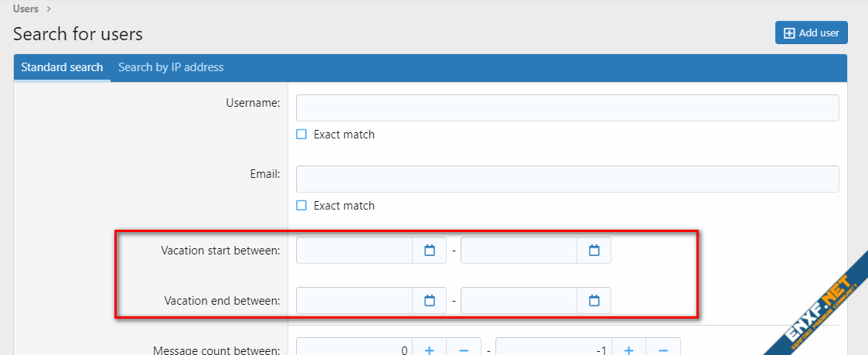Viewport: 868px width, 355px height.
Task: Open calendar for Vacation start from-date
Action: pos(430,251)
